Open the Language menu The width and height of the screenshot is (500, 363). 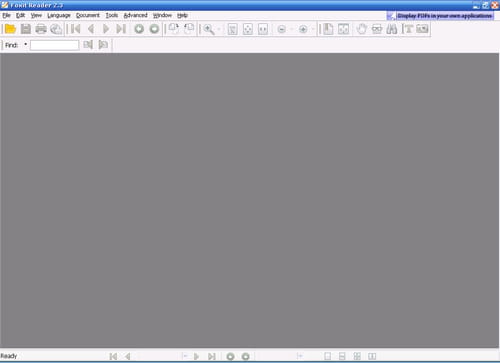click(x=59, y=15)
